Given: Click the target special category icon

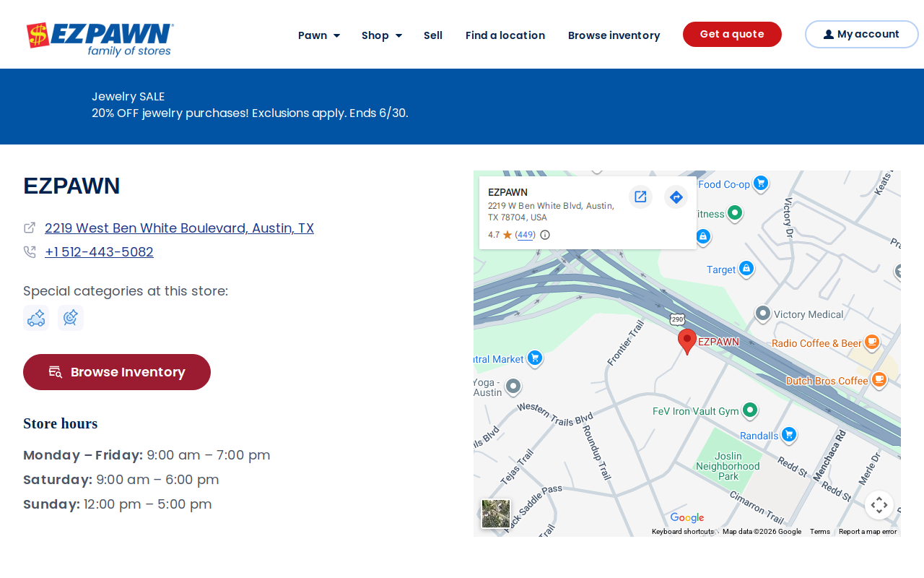Looking at the screenshot, I should pyautogui.click(x=71, y=318).
